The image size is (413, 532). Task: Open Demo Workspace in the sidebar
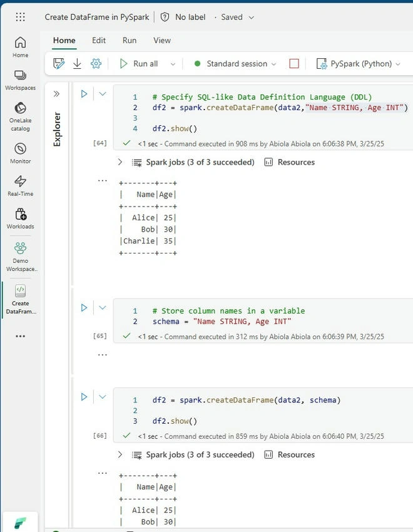coord(21,257)
